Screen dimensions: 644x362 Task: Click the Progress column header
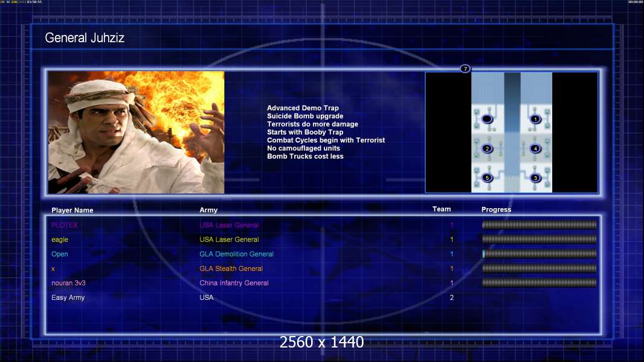coord(496,209)
